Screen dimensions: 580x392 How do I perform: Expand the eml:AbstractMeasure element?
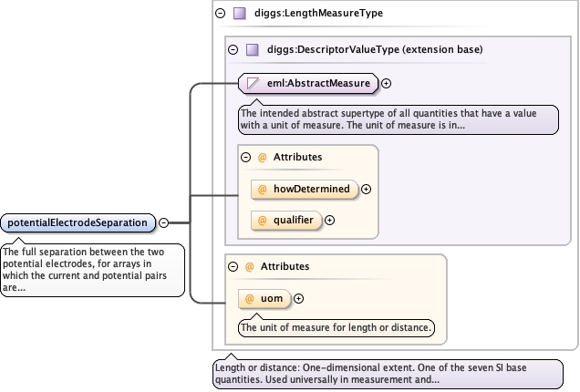coord(386,84)
